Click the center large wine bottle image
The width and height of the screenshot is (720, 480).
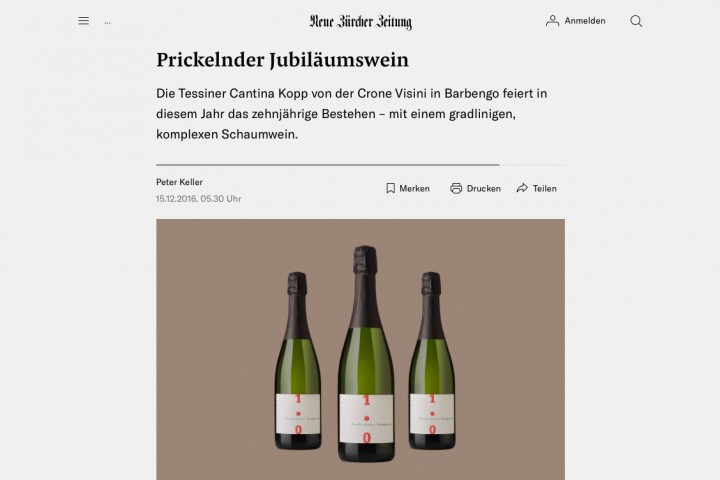[x=366, y=353]
